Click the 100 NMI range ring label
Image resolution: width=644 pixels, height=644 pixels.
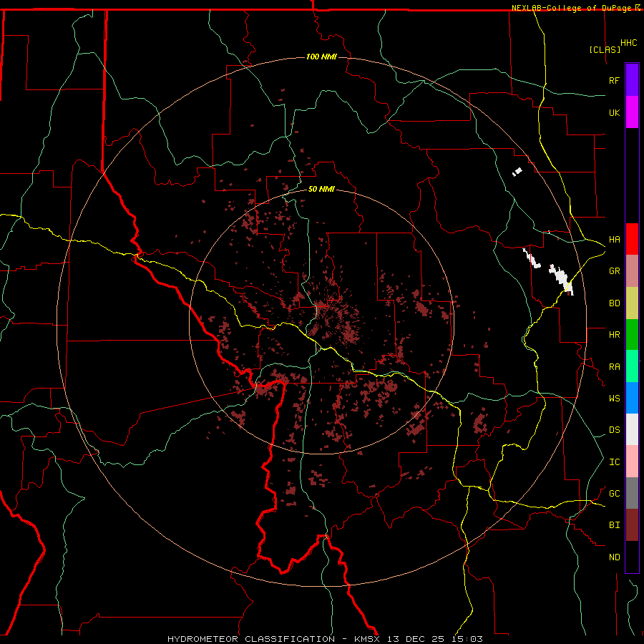click(x=321, y=57)
